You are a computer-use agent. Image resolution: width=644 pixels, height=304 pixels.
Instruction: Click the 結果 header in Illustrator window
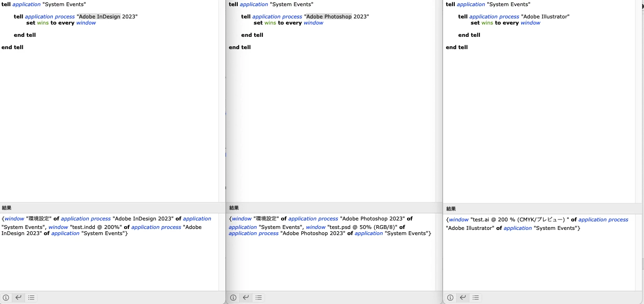point(451,209)
